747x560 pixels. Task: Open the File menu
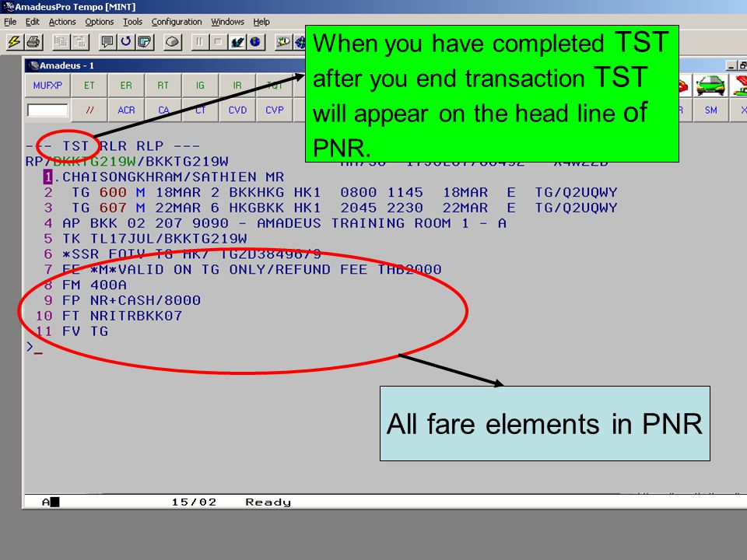tap(10, 22)
